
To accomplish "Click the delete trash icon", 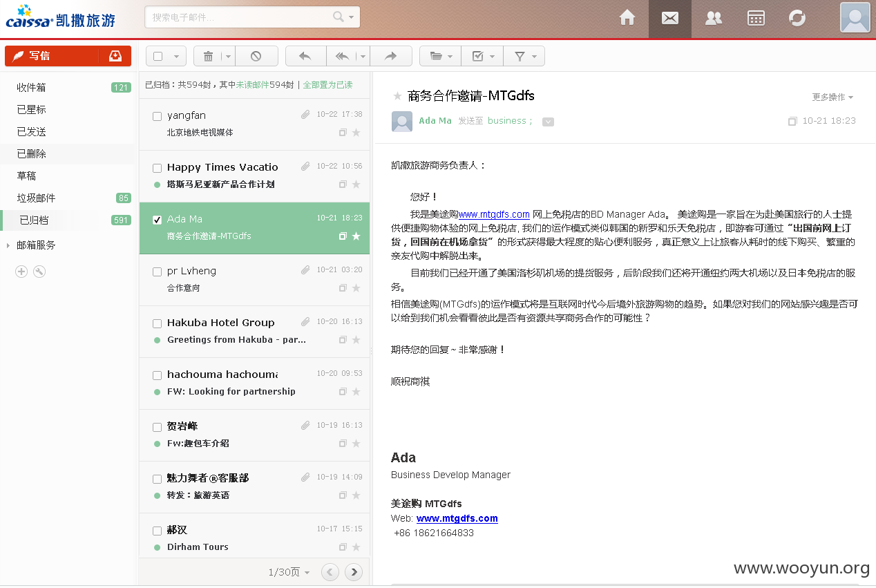I will click(x=209, y=57).
